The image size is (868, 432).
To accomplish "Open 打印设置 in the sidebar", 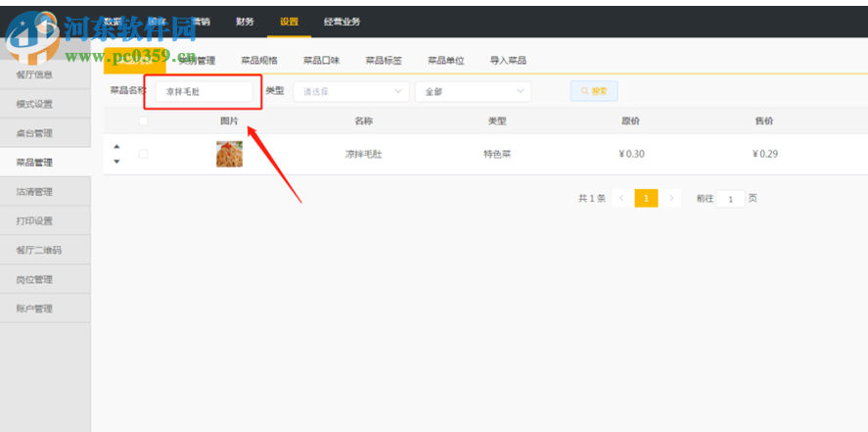I will [x=45, y=221].
